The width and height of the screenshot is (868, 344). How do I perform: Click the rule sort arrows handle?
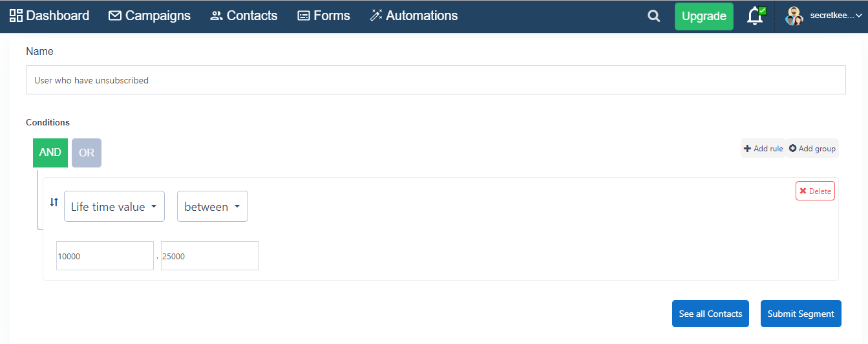point(54,202)
